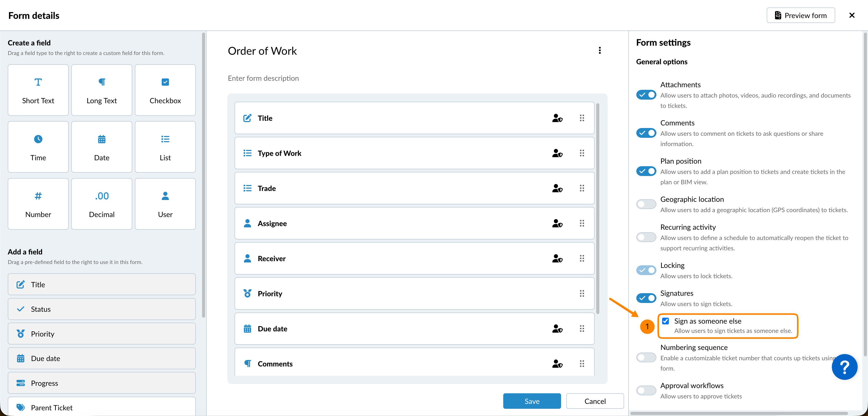Click the Time field type tile
Viewport: 868px width, 416px height.
(x=38, y=147)
